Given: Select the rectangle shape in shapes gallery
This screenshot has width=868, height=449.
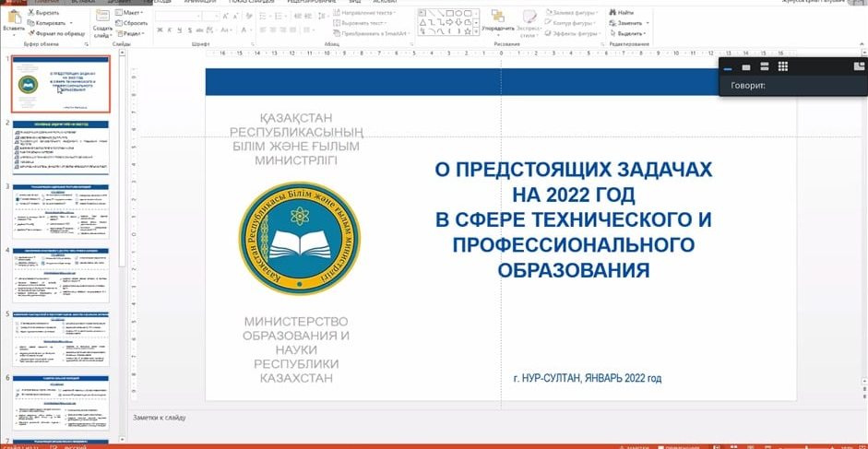Looking at the screenshot, I should click(450, 13).
